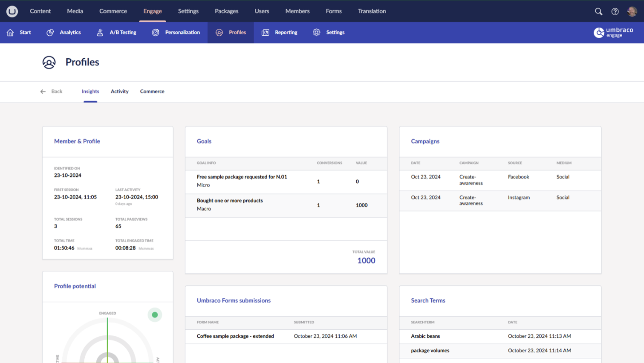644x363 pixels.
Task: Open the top Settings section
Action: click(x=188, y=11)
